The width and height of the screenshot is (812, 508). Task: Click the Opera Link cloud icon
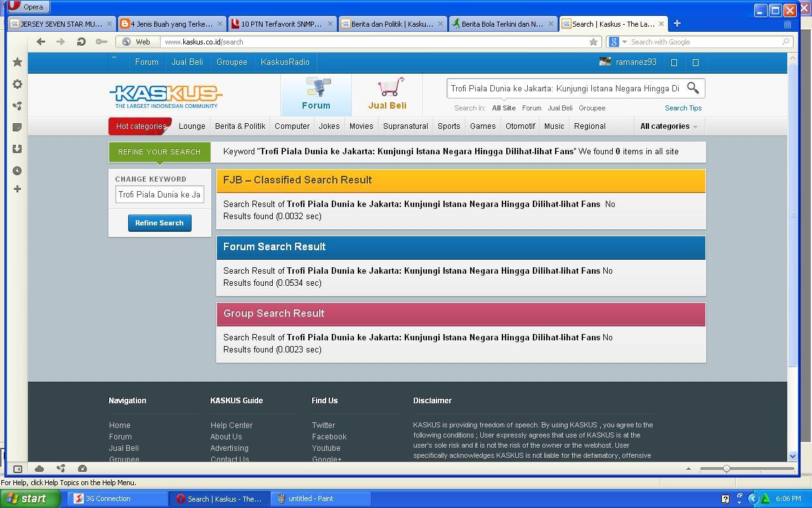(39, 469)
